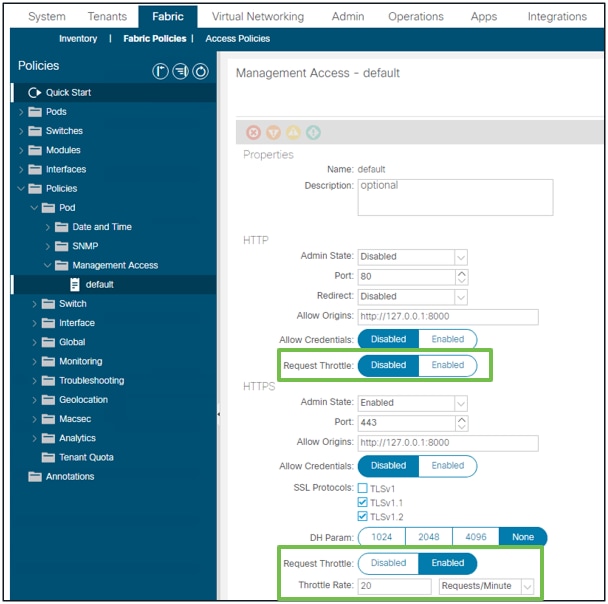Switch to Access Policies submenu
The height and width of the screenshot is (604, 608).
tap(238, 39)
